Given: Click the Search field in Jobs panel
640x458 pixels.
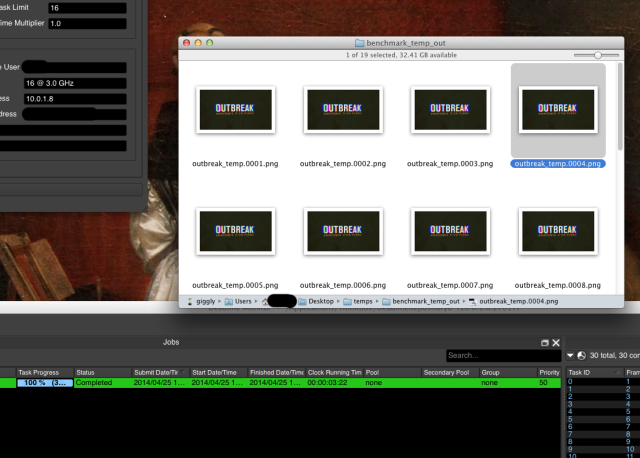Looking at the screenshot, I should click(x=504, y=356).
